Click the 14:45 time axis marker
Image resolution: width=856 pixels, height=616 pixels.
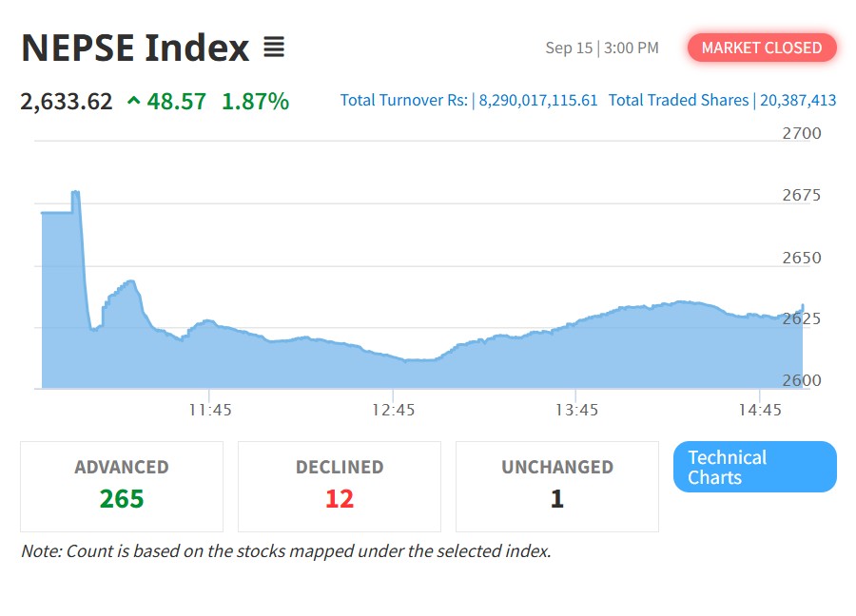(760, 410)
